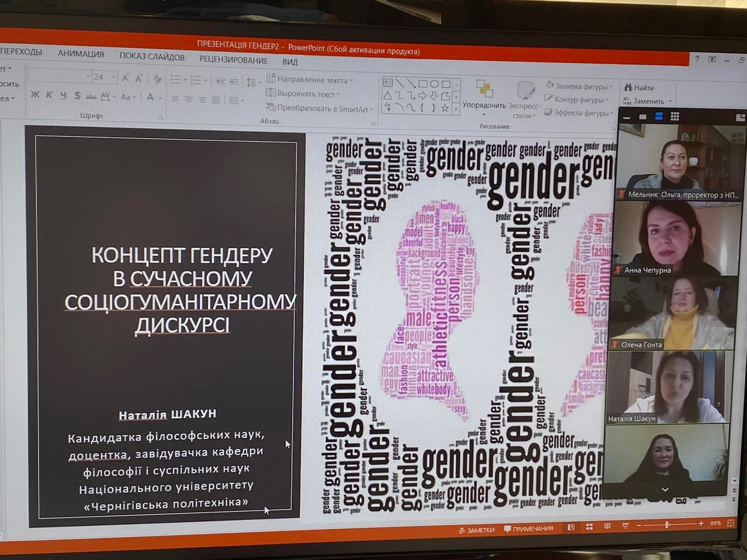
Task: Open slide sorter view in status bar
Action: (589, 527)
